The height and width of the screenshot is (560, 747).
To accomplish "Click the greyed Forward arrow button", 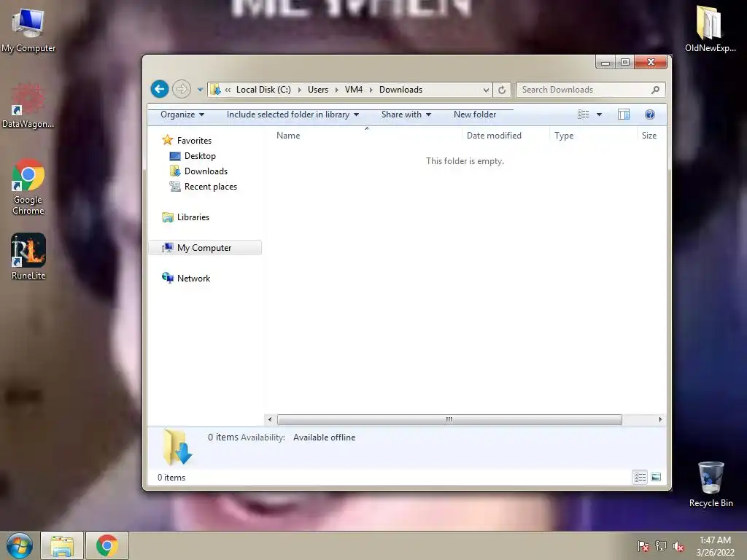I will tap(182, 89).
